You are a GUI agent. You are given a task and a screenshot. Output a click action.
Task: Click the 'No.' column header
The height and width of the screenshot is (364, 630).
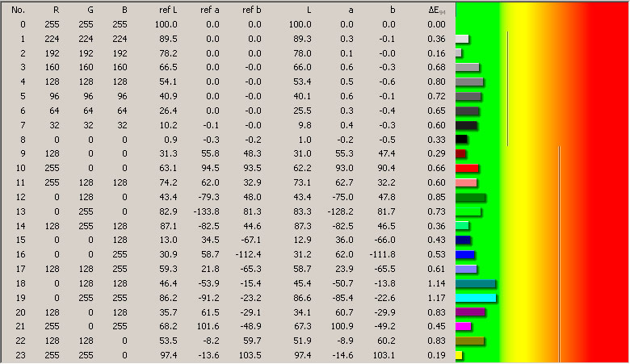coord(18,10)
